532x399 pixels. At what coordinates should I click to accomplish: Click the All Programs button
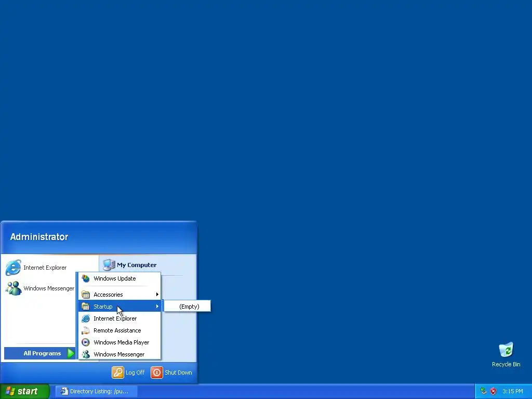pyautogui.click(x=39, y=353)
